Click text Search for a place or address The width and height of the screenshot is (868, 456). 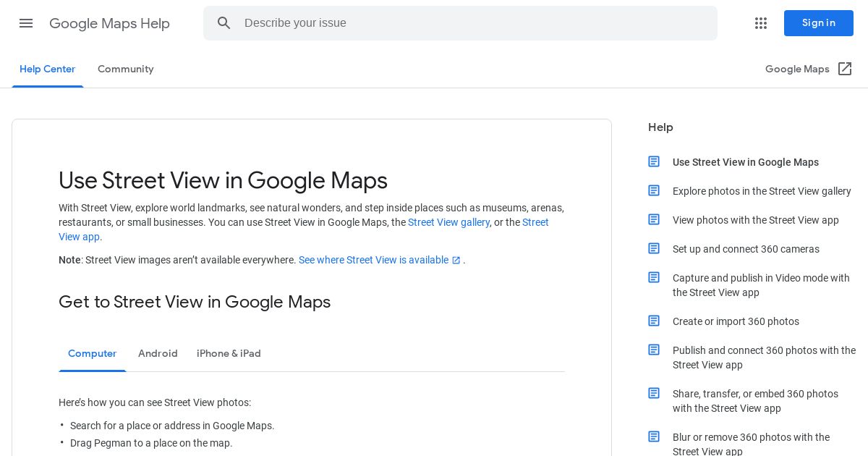click(172, 426)
